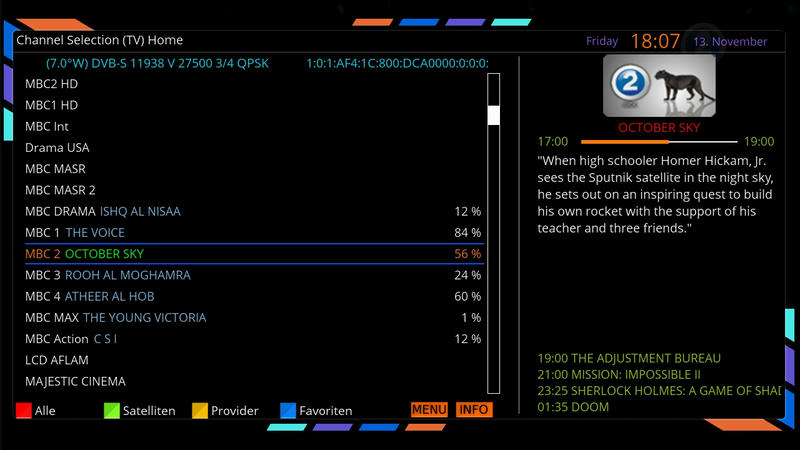Click the Provider label
800x450 pixels.
235,411
